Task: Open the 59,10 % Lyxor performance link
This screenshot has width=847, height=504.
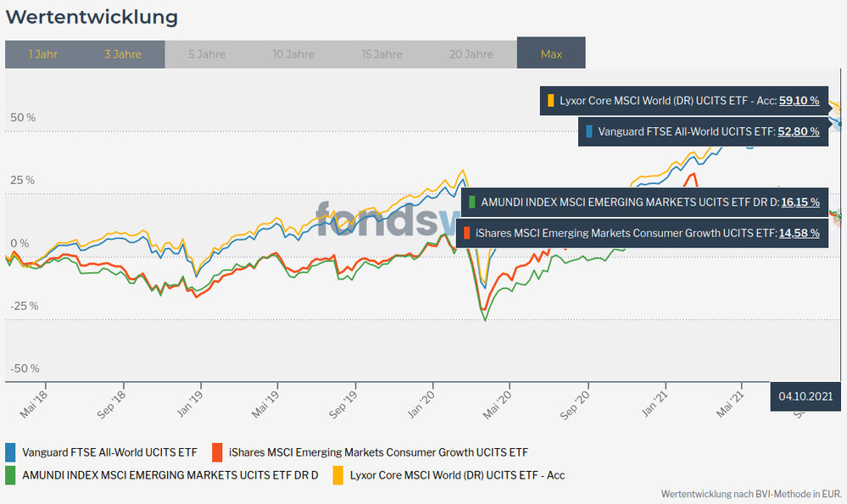Action: (799, 101)
